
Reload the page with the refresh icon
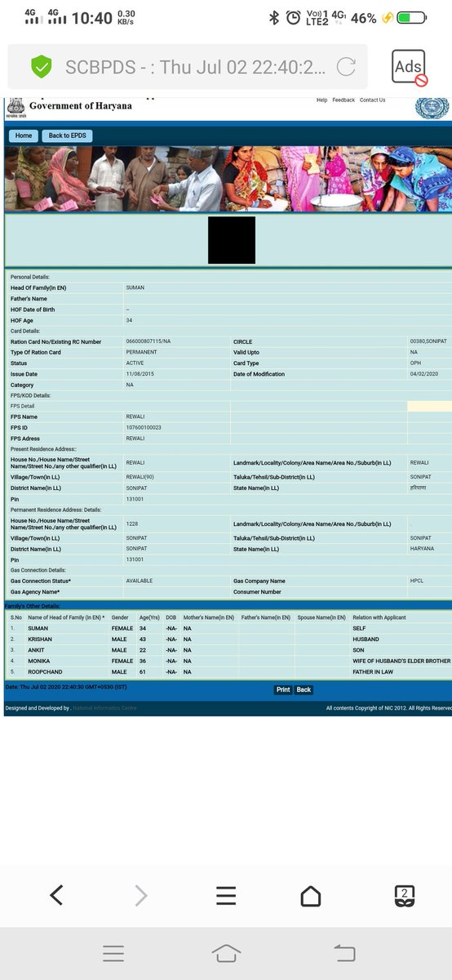coord(345,67)
